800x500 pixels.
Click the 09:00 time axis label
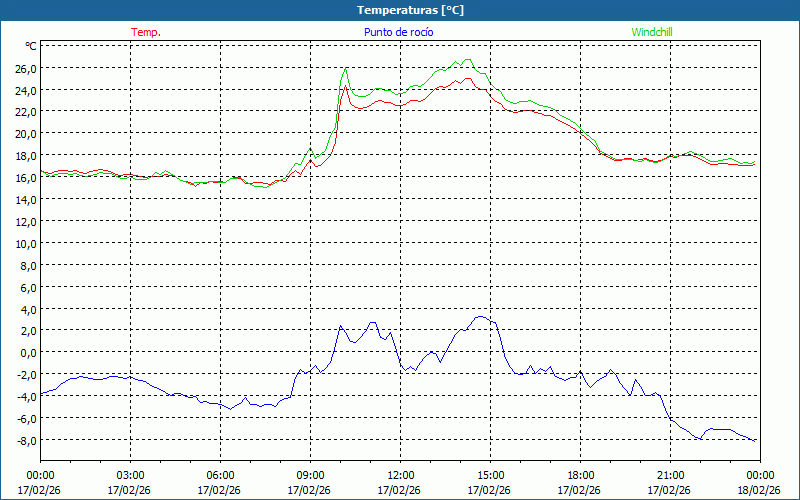[x=310, y=475]
